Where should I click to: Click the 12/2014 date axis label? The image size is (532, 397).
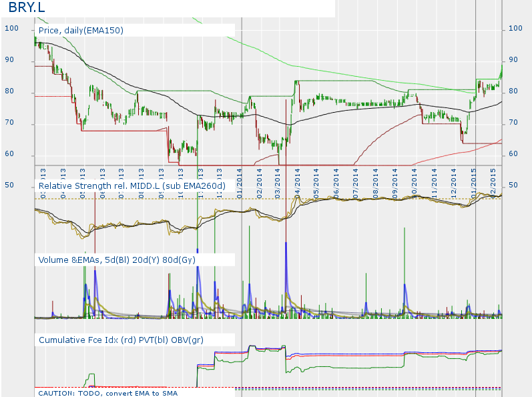(454, 183)
